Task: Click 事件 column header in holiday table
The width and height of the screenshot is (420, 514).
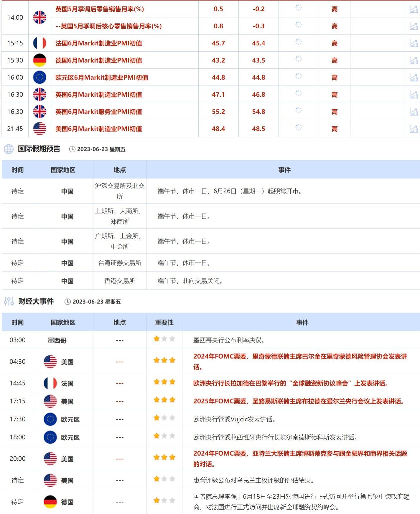Action: coord(284,170)
